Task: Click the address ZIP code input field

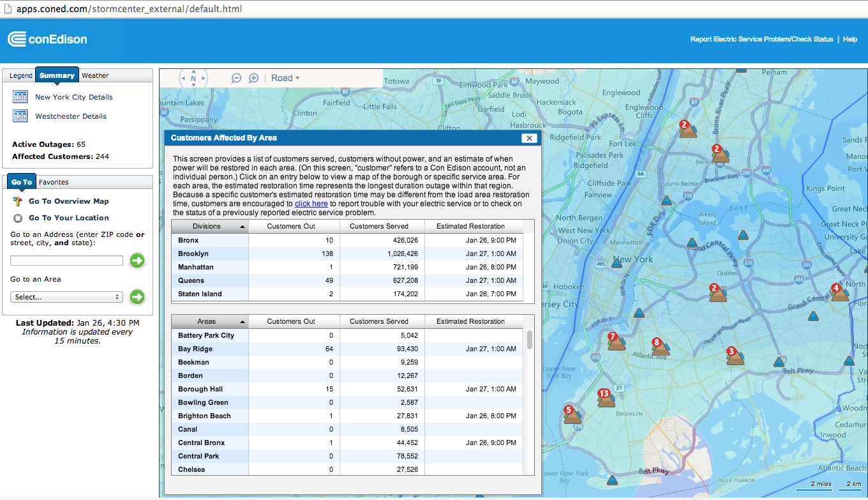Action: [x=66, y=261]
